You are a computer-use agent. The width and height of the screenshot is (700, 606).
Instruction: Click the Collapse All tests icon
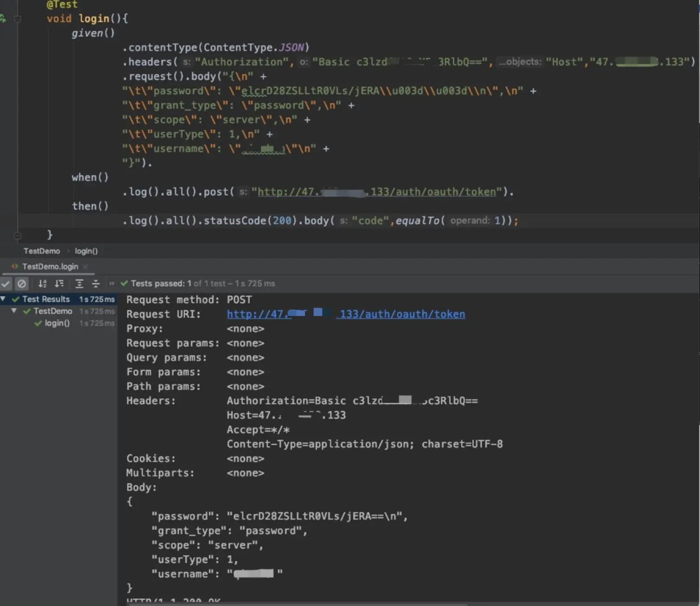96,284
